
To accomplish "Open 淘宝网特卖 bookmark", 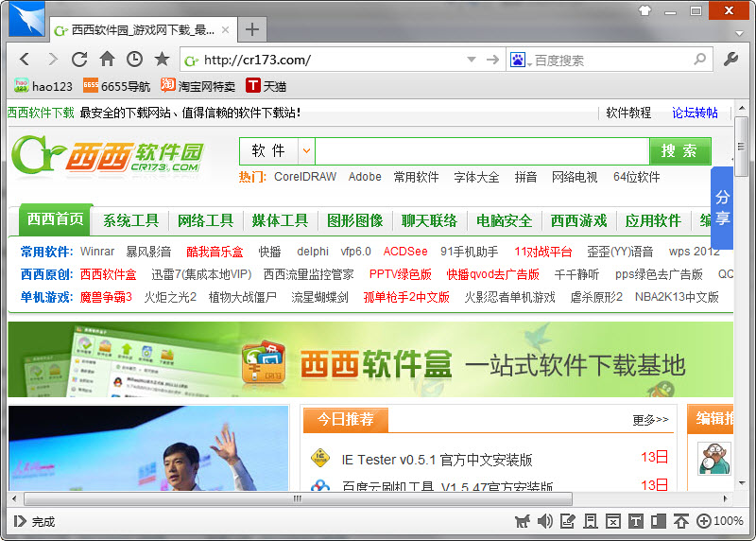I will [x=198, y=86].
